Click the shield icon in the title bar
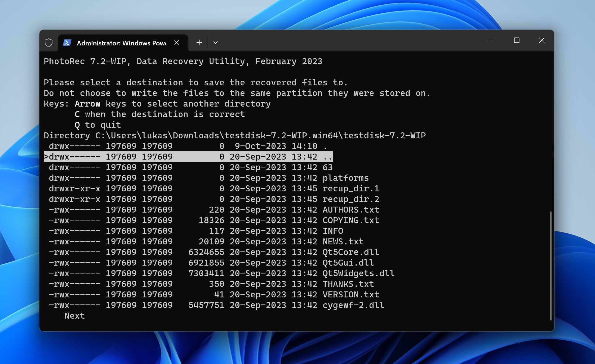This screenshot has height=364, width=595. 49,43
